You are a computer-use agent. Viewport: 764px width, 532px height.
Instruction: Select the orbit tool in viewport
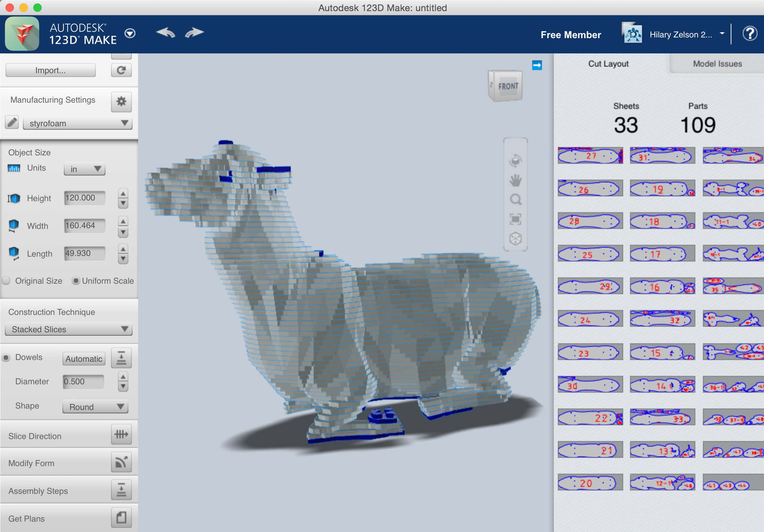pos(515,160)
